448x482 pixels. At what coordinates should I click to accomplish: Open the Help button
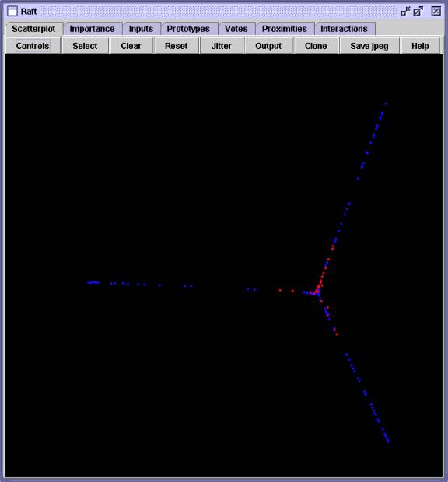point(420,46)
